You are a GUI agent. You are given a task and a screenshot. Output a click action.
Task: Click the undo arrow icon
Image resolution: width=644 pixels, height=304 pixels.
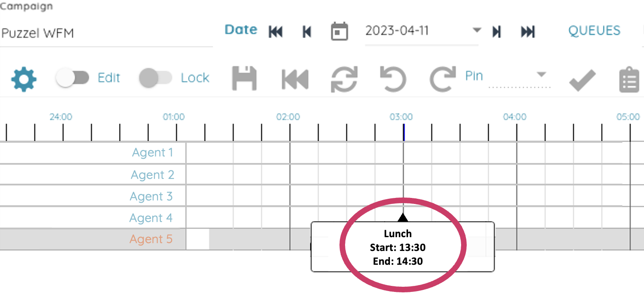pyautogui.click(x=393, y=79)
